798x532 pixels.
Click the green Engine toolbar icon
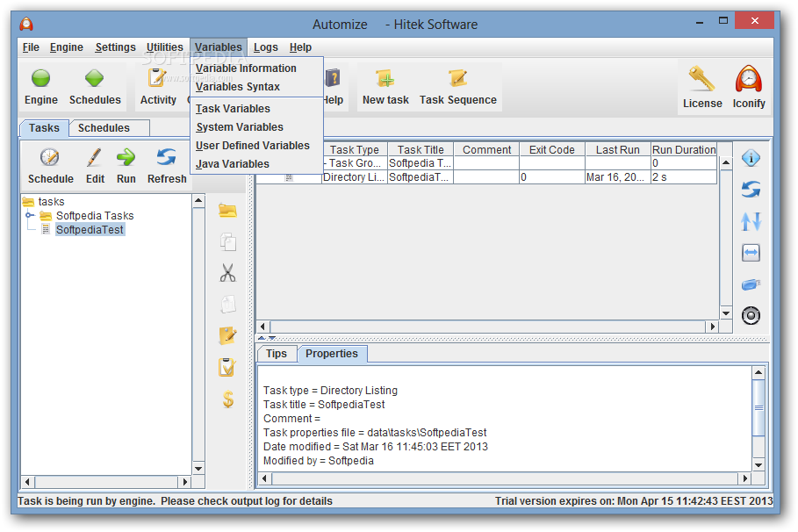pos(40,79)
